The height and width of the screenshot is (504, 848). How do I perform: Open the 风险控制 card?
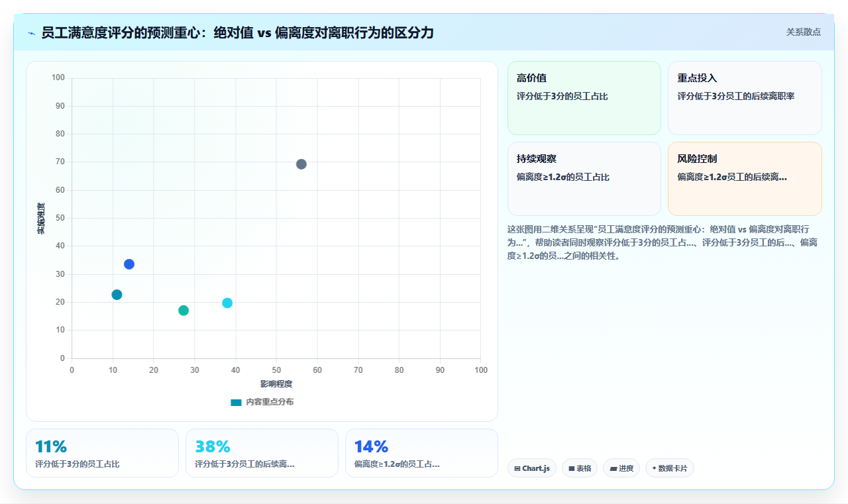pos(745,179)
